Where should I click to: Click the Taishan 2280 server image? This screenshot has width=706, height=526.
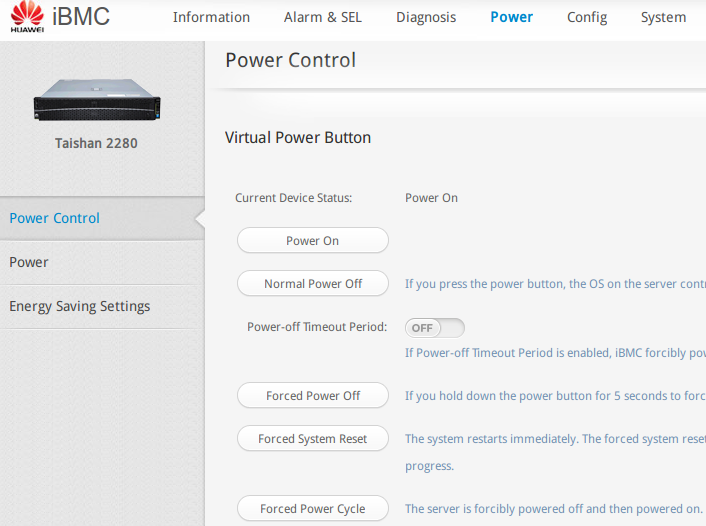click(x=97, y=100)
